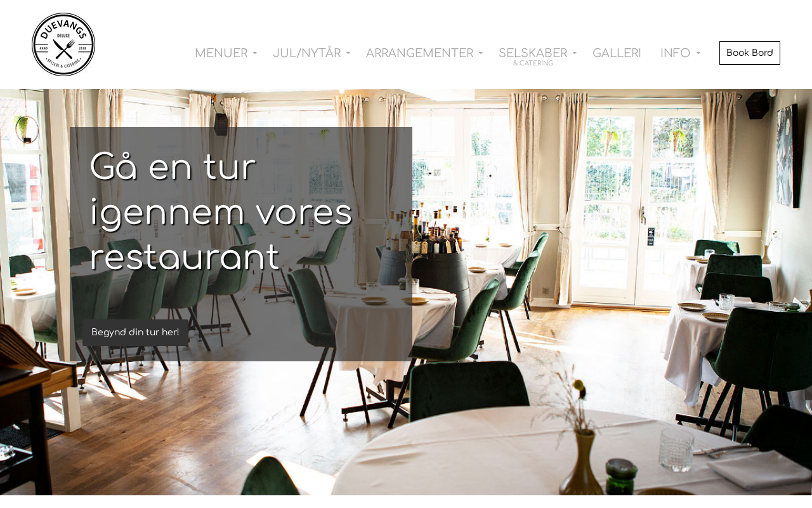Image resolution: width=812 pixels, height=508 pixels.
Task: Open the JUL/NYTÅR menu
Action: click(x=306, y=53)
